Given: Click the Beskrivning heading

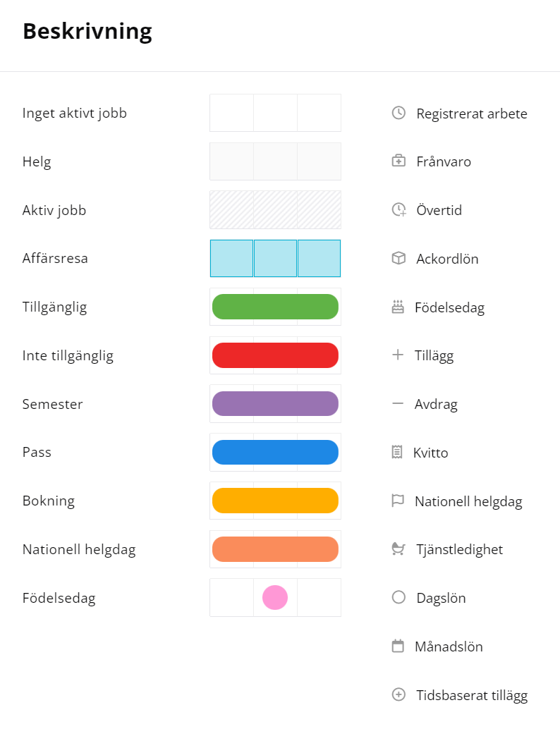Looking at the screenshot, I should click(x=87, y=31).
